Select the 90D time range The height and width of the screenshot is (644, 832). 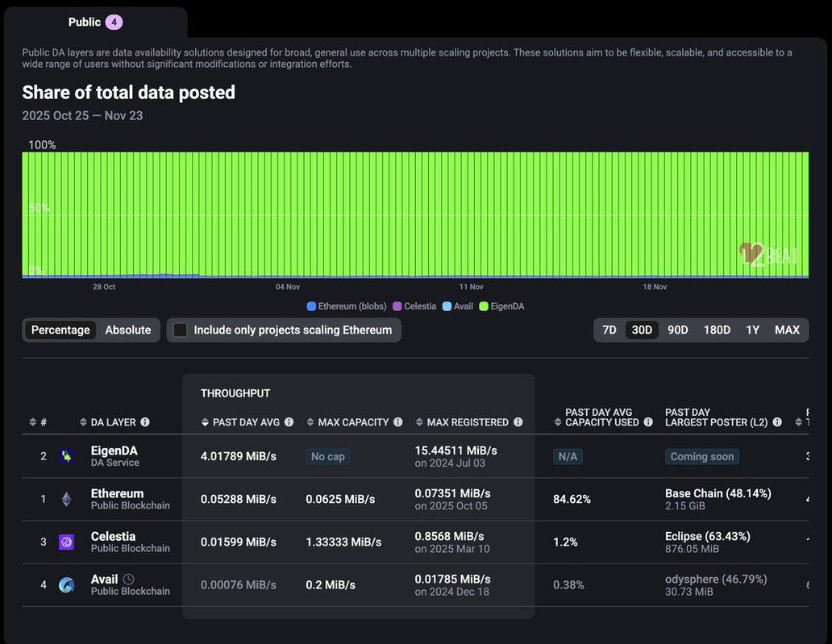[x=678, y=330]
